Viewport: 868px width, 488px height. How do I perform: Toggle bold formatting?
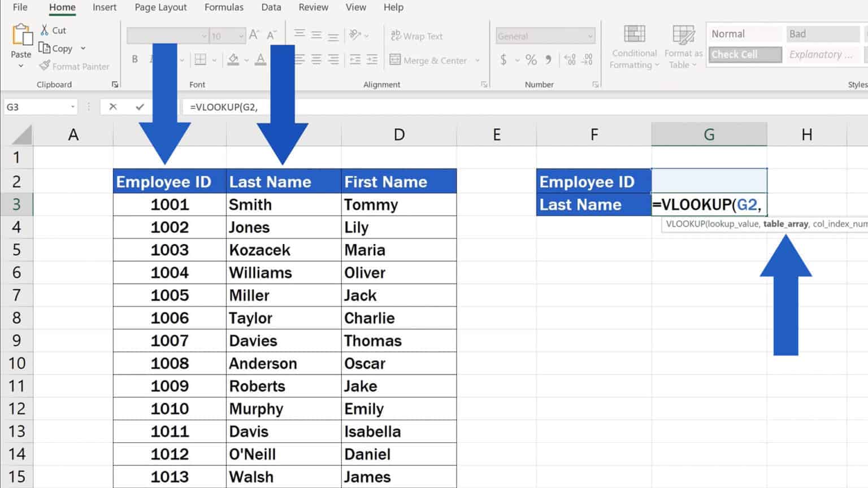[134, 59]
